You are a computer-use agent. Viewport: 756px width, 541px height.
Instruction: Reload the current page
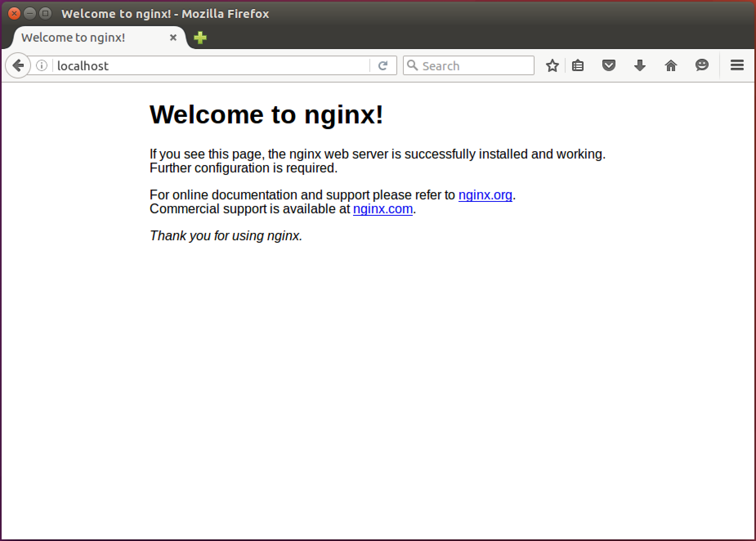(382, 65)
